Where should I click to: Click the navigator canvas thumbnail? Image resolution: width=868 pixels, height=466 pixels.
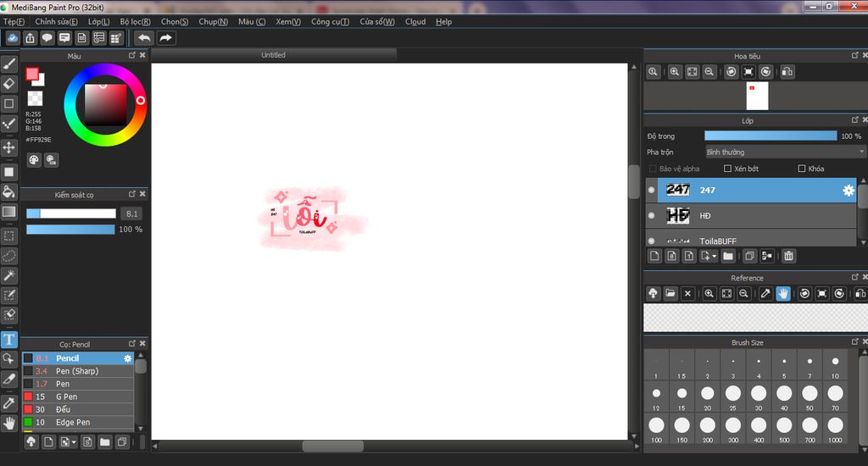[x=757, y=96]
